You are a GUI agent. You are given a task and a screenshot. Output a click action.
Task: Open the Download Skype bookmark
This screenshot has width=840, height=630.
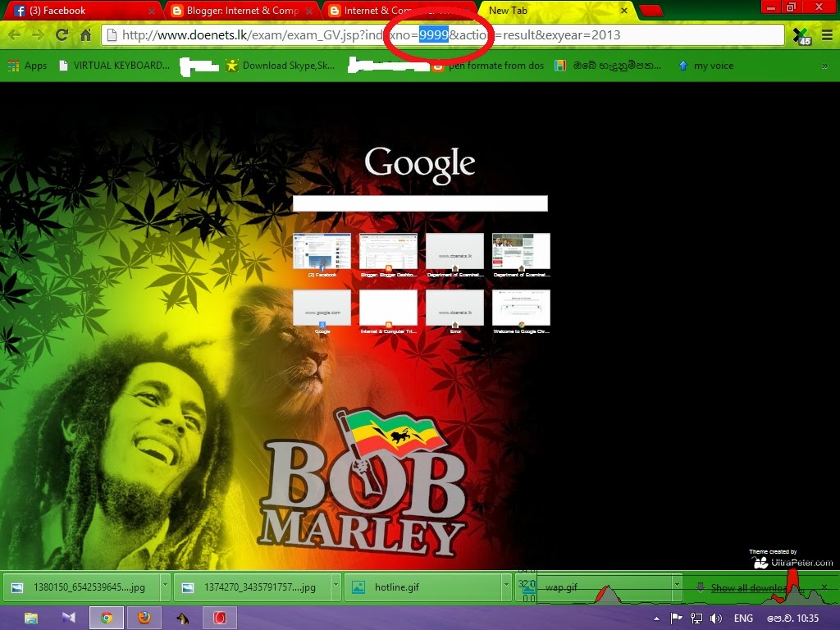click(281, 66)
